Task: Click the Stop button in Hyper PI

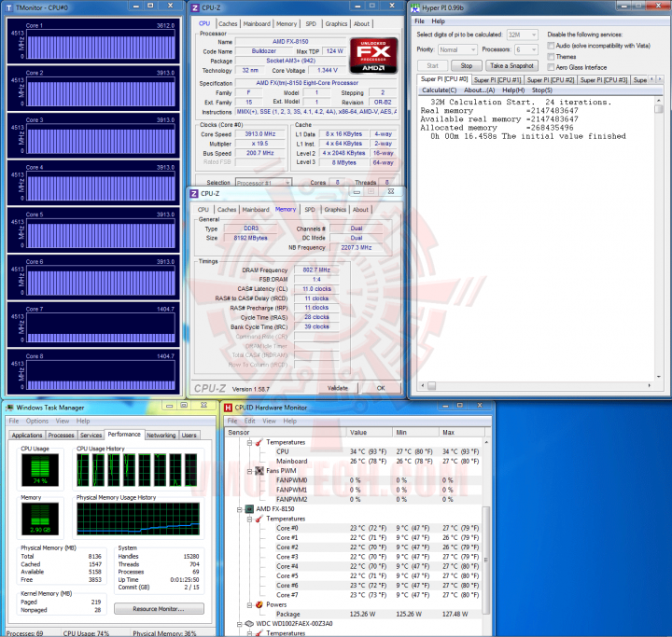Action: pos(467,66)
